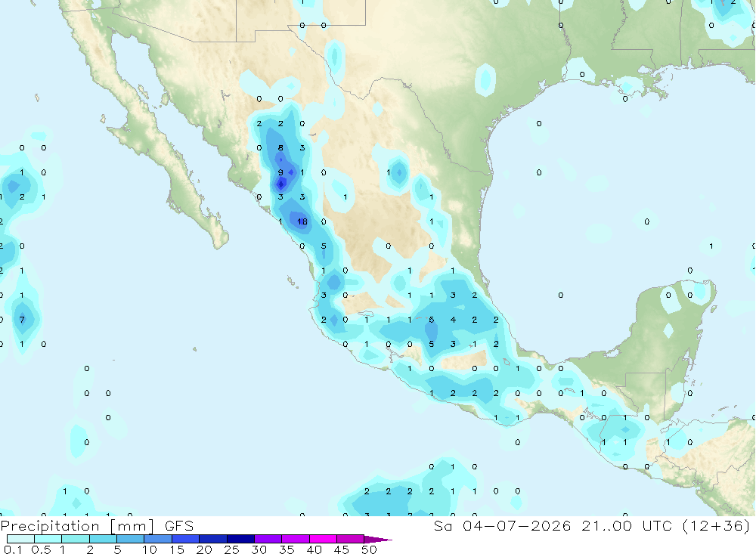Viewport: 756px width, 554px height.
Task: Click the 40–45 mm legend color box
Action: [x=323, y=539]
